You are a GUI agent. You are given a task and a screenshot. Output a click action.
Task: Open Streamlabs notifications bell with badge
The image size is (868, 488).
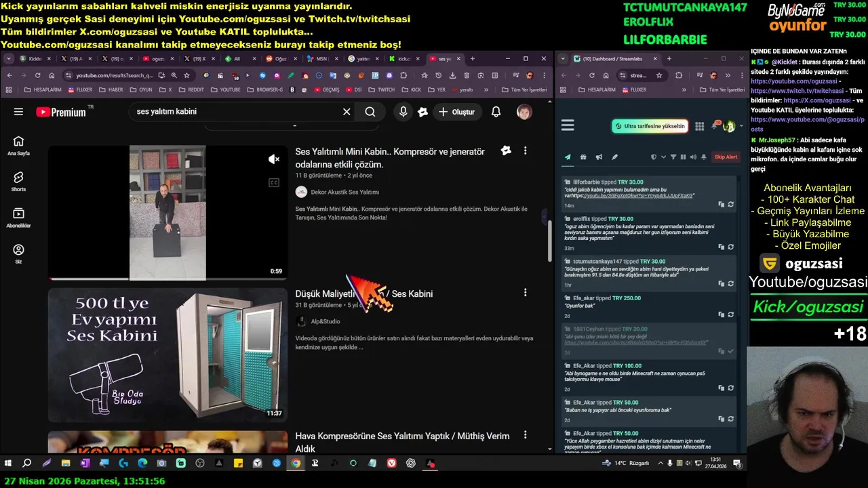pyautogui.click(x=715, y=125)
